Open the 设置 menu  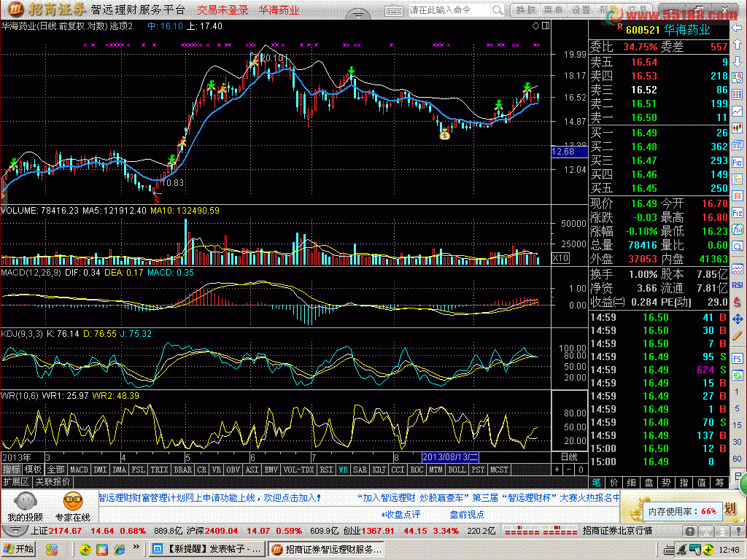(x=581, y=10)
